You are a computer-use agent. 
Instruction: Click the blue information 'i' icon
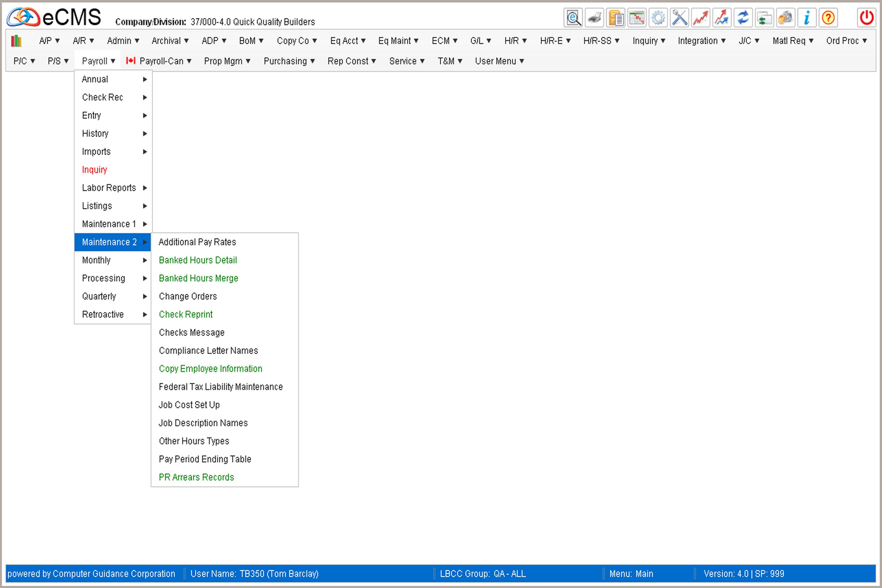[x=807, y=18]
